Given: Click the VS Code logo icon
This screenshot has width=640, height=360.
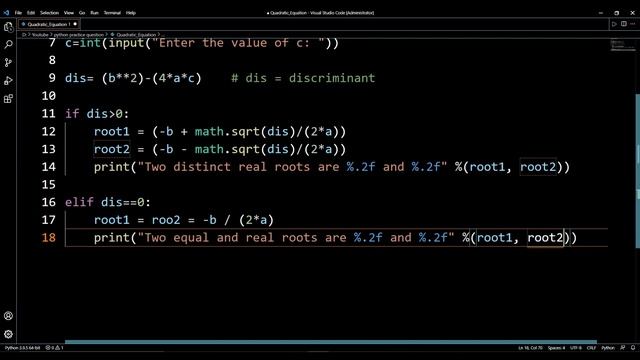Looking at the screenshot, I should [6, 13].
